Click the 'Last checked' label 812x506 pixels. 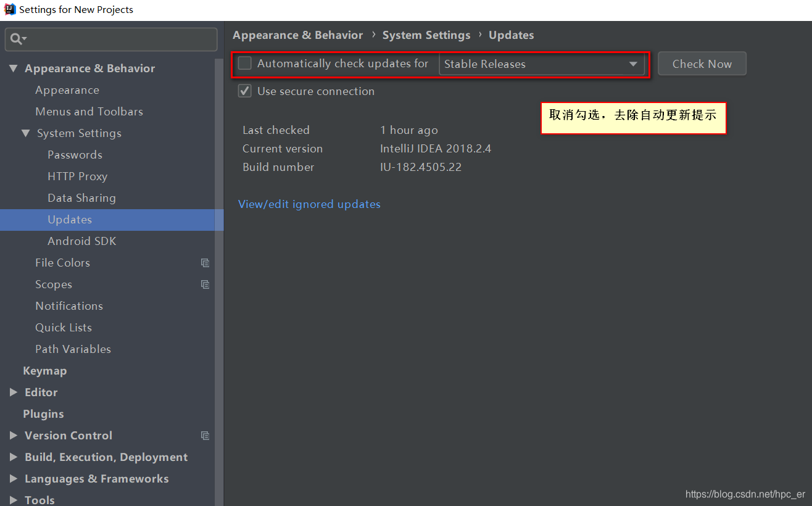(276, 130)
